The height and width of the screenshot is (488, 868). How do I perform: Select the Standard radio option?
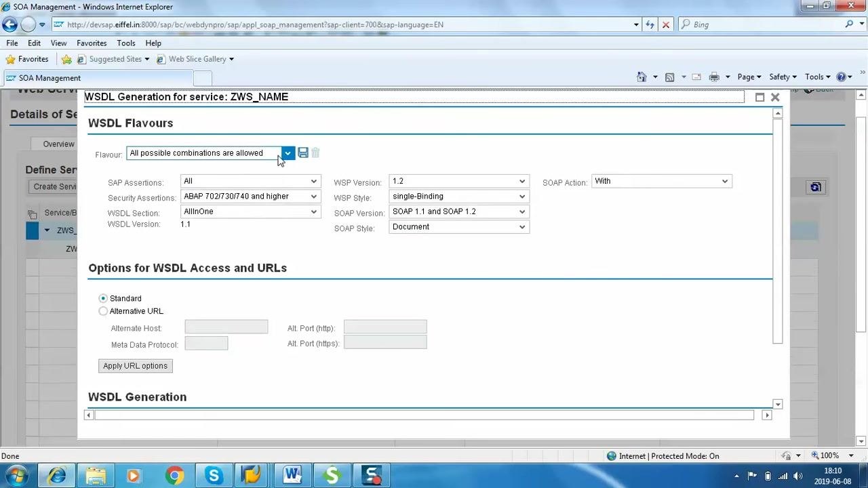coord(103,298)
